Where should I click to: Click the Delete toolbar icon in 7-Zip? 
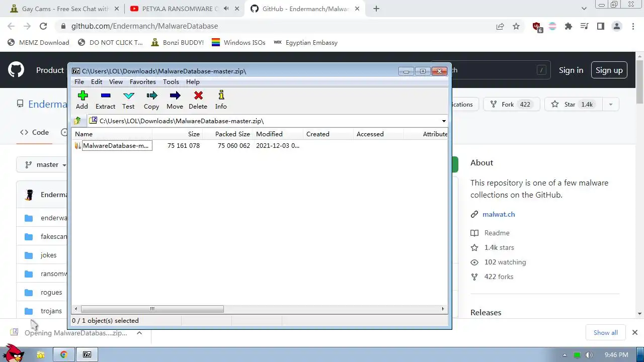(198, 100)
